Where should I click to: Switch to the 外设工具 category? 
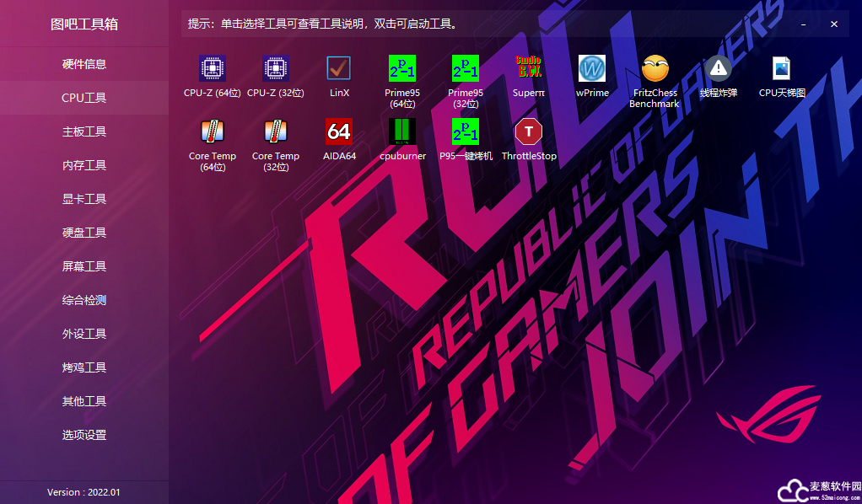(84, 334)
